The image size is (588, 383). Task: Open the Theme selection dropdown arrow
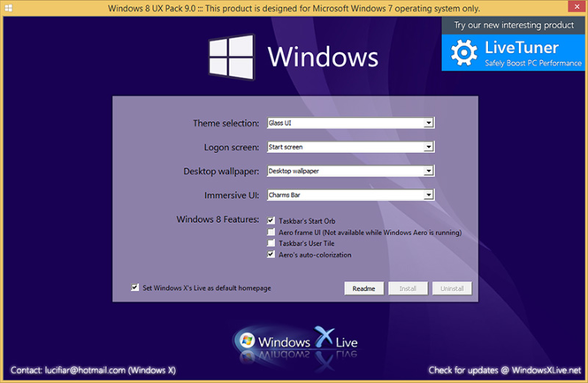click(429, 123)
